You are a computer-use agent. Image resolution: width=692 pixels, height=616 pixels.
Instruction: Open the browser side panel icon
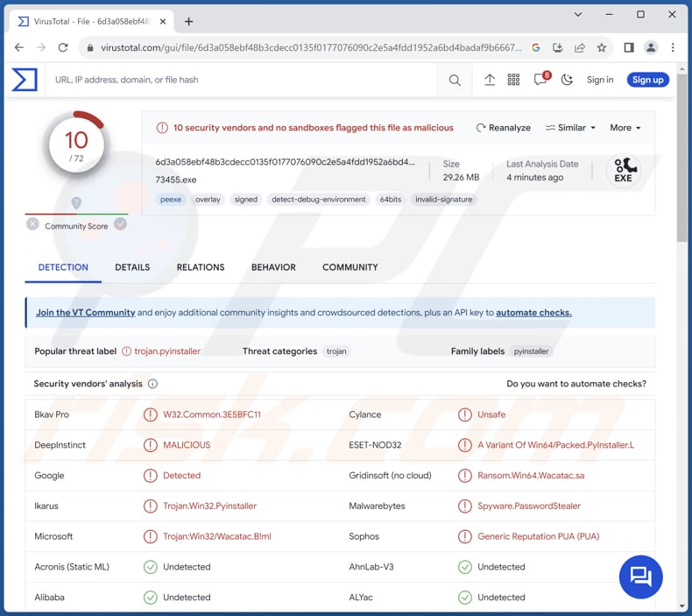coord(629,47)
